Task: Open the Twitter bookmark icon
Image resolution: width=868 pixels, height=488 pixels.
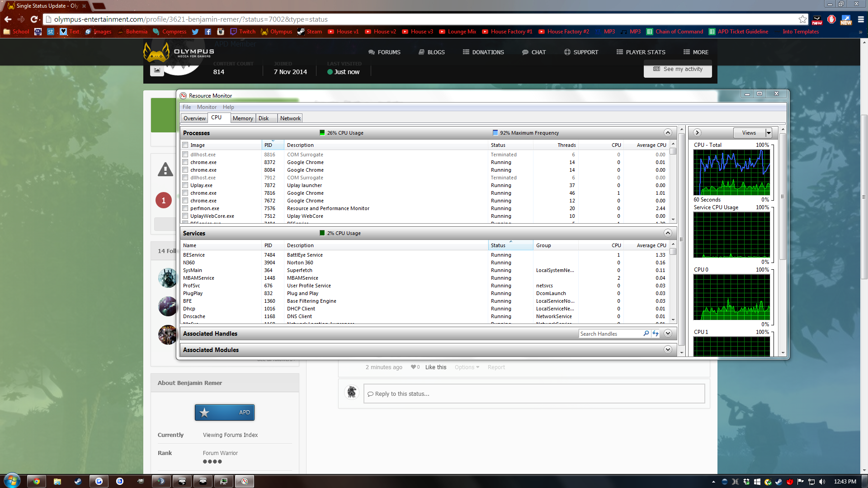Action: click(195, 32)
